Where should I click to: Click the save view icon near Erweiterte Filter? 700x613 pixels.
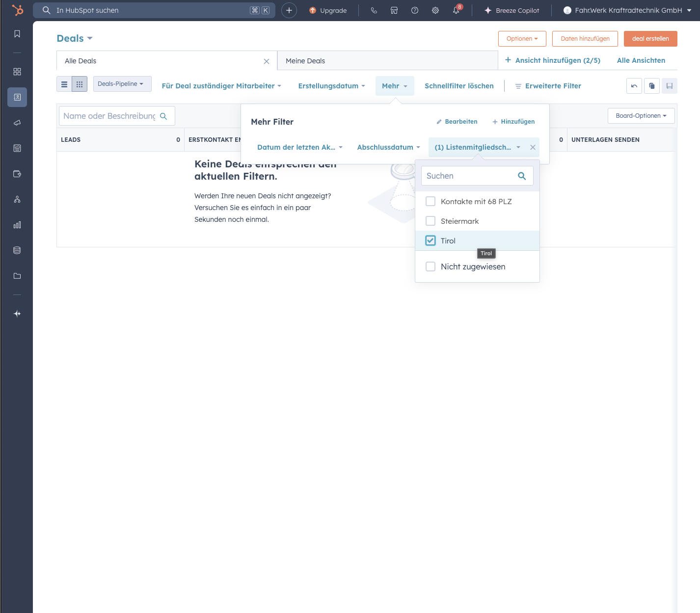669,85
